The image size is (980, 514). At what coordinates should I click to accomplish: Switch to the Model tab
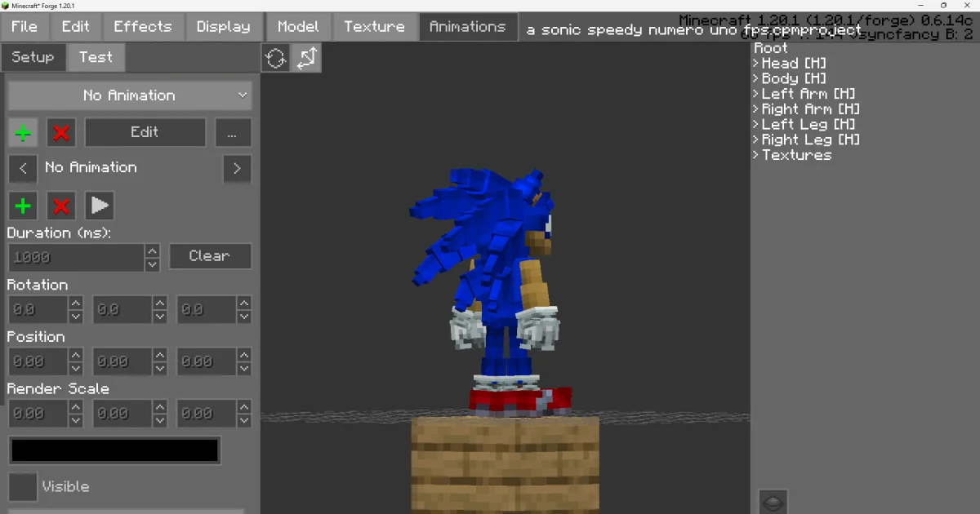coord(298,27)
